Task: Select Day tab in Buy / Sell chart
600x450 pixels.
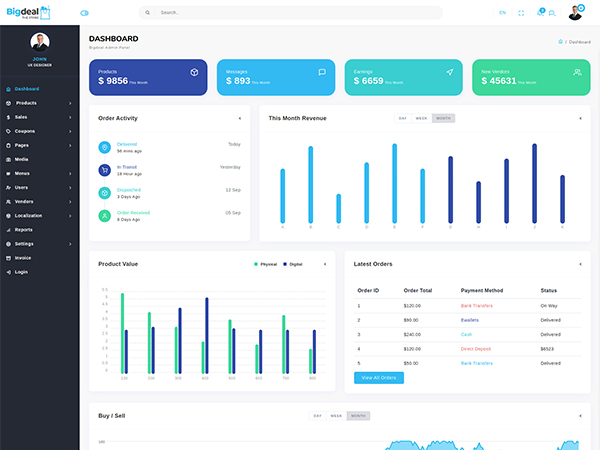Action: (318, 415)
